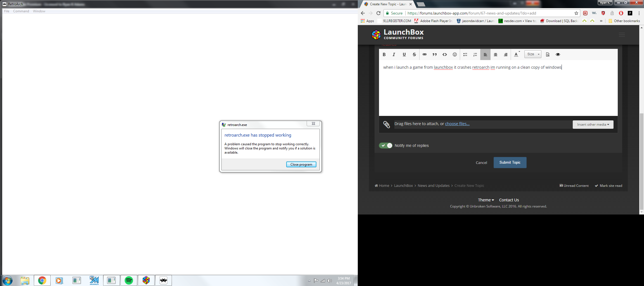Click the address bar URL
The image size is (644, 286).
472,13
